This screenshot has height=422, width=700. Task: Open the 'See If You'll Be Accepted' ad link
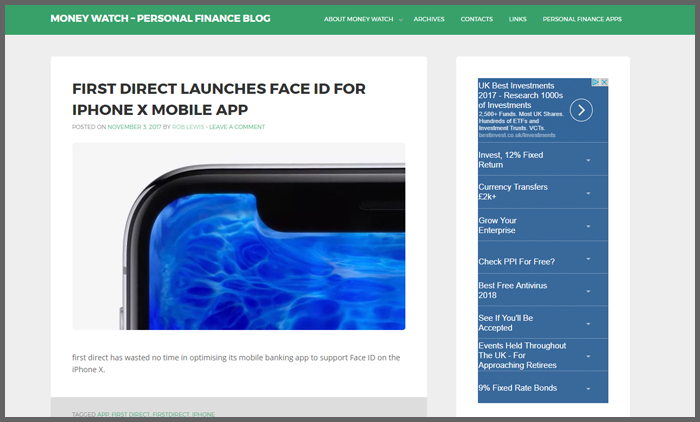[505, 323]
